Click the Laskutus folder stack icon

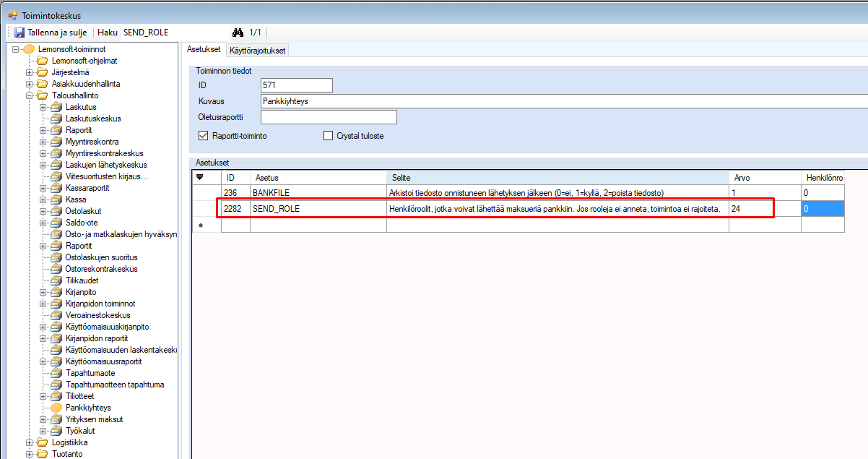(x=56, y=107)
